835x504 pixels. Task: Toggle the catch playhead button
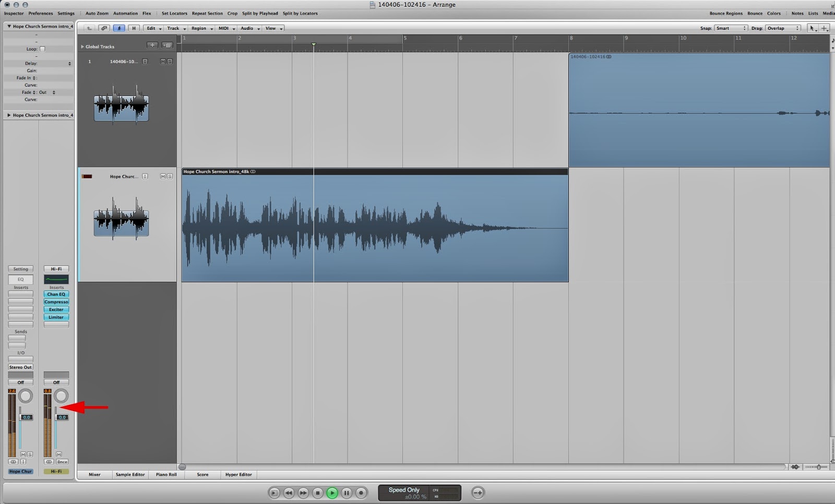click(119, 28)
